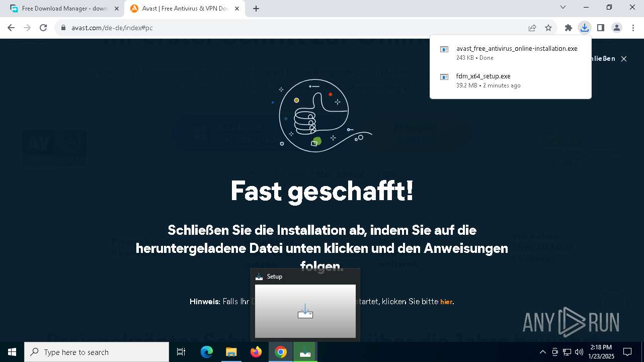Open the browser side panel
This screenshot has width=644, height=362.
[x=601, y=28]
